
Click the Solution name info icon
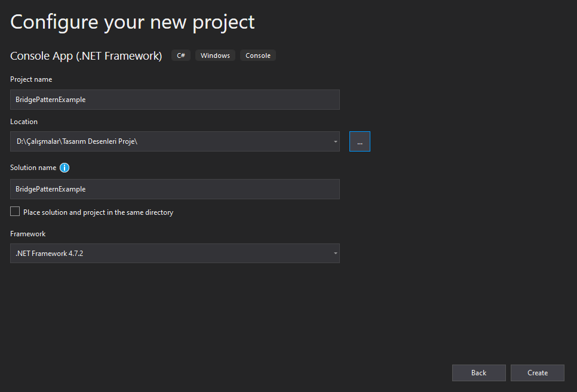tap(65, 168)
